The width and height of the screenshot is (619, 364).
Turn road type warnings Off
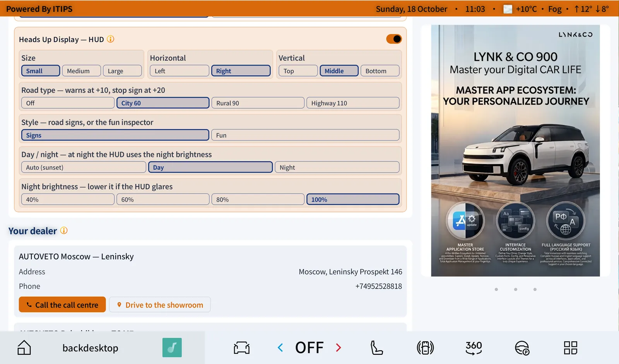coord(68,103)
